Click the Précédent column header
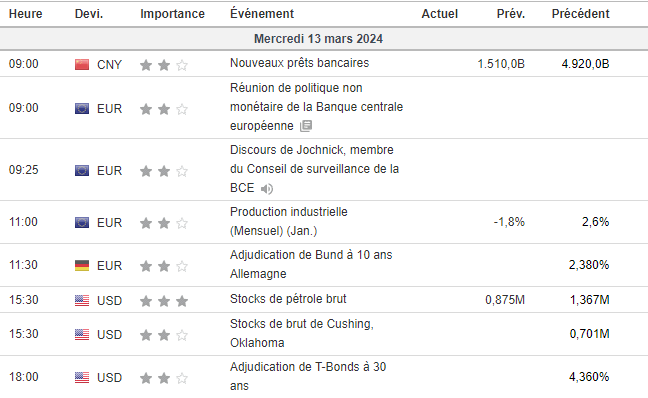This screenshot has height=398, width=648. click(580, 14)
